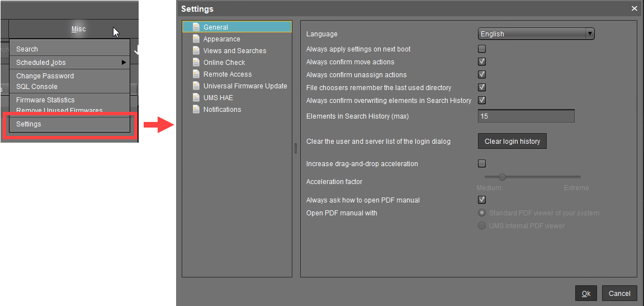The width and height of the screenshot is (644, 306).
Task: Select SQL Console menu entry
Action: tap(37, 87)
